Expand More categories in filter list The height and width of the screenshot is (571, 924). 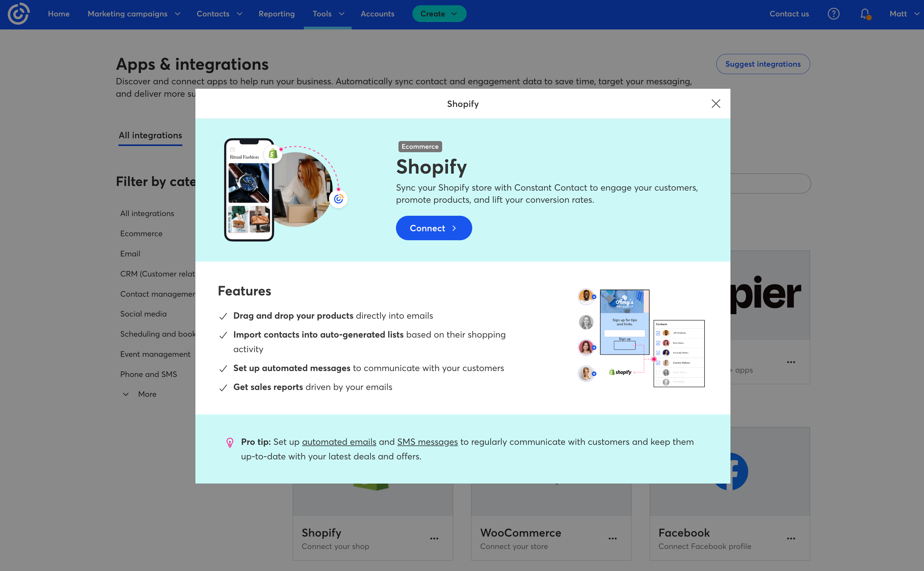tap(140, 394)
